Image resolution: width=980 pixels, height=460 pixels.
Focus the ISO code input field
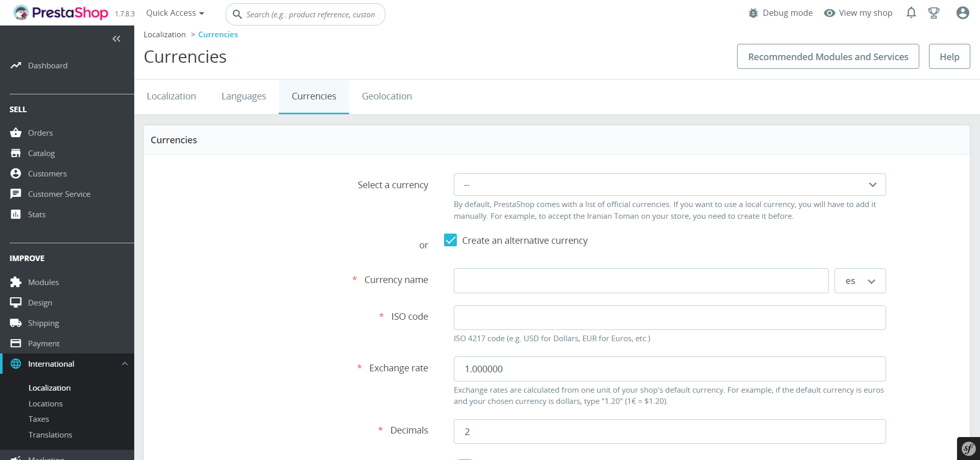click(669, 318)
